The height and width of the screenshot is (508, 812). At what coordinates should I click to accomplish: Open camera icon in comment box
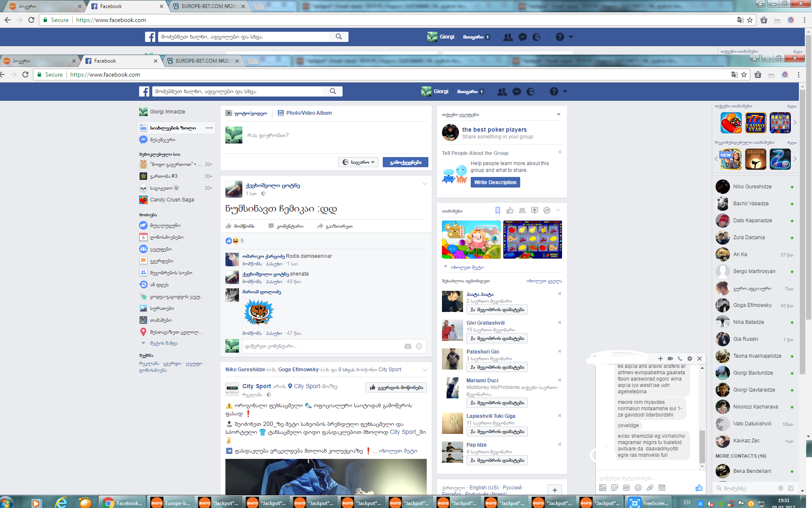click(408, 346)
